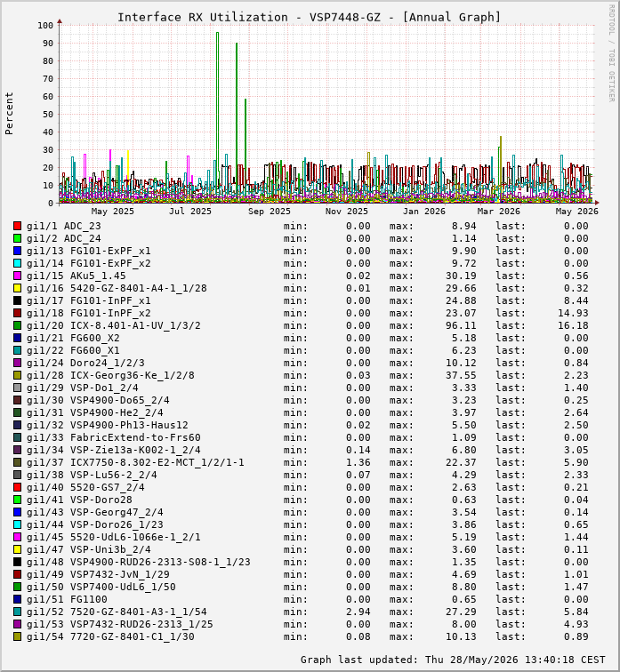Click legend entry gi1/45 5520-UdL6-1066e-1_2/1

point(114,537)
